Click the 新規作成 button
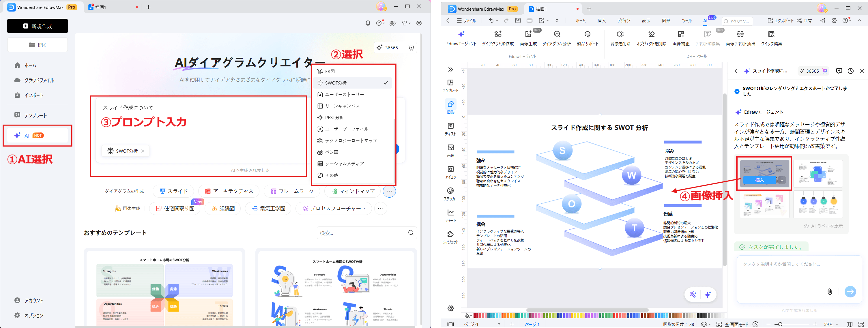 tap(38, 26)
